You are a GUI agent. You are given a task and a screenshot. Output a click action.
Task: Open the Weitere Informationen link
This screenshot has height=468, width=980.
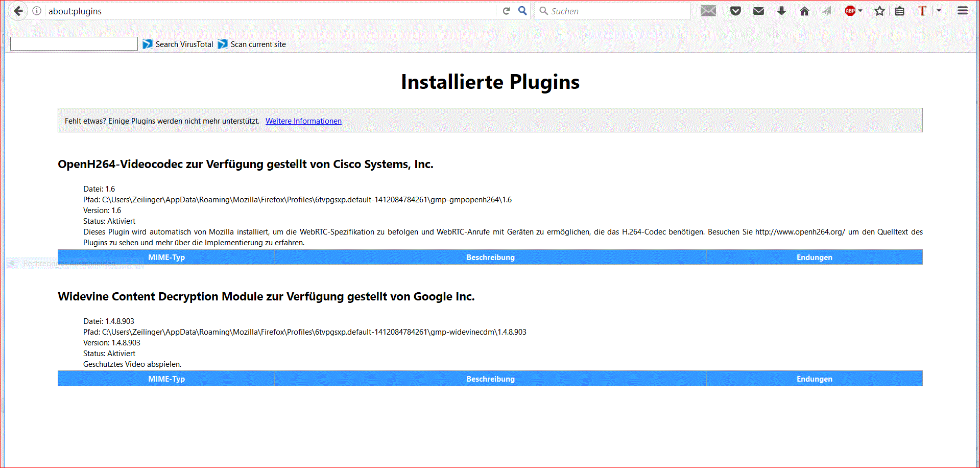(303, 121)
